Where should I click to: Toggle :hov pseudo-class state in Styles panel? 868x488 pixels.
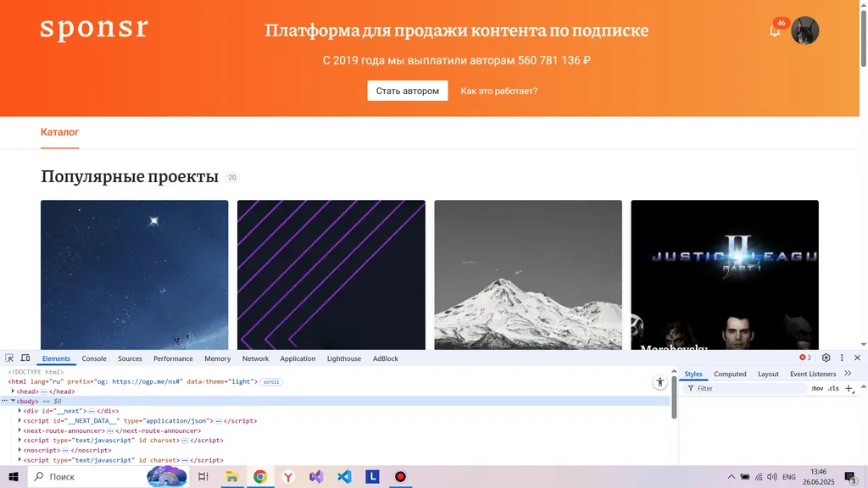click(x=816, y=387)
